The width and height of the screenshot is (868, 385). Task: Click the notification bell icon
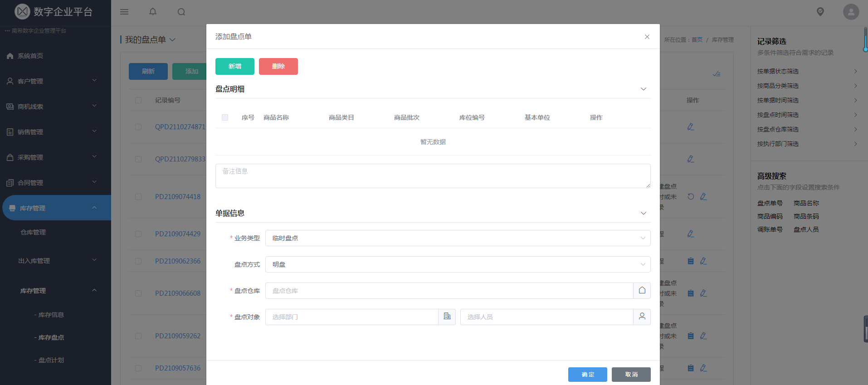coord(153,12)
